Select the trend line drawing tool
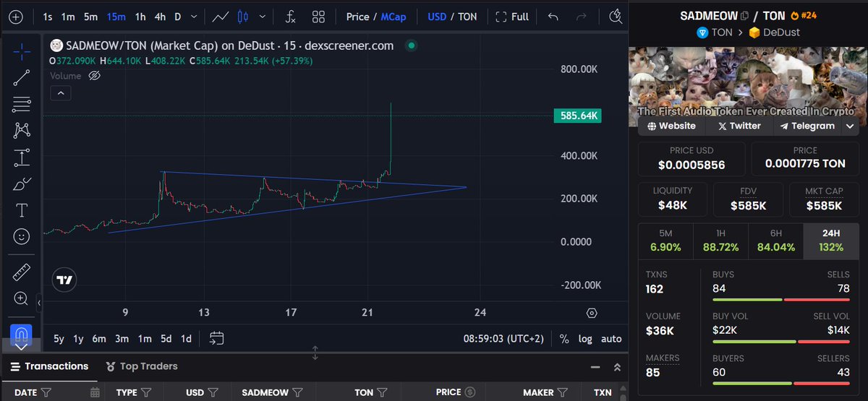Screen dimensions: 868x401 [22, 78]
